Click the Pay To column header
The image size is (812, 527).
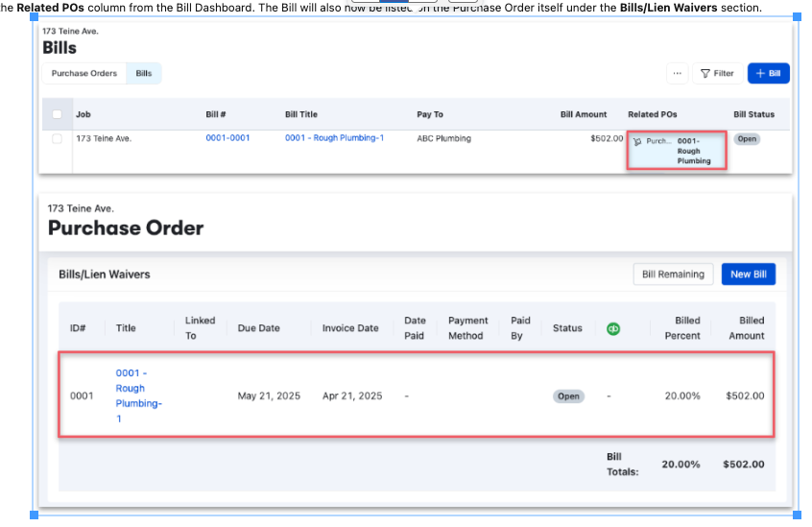430,114
